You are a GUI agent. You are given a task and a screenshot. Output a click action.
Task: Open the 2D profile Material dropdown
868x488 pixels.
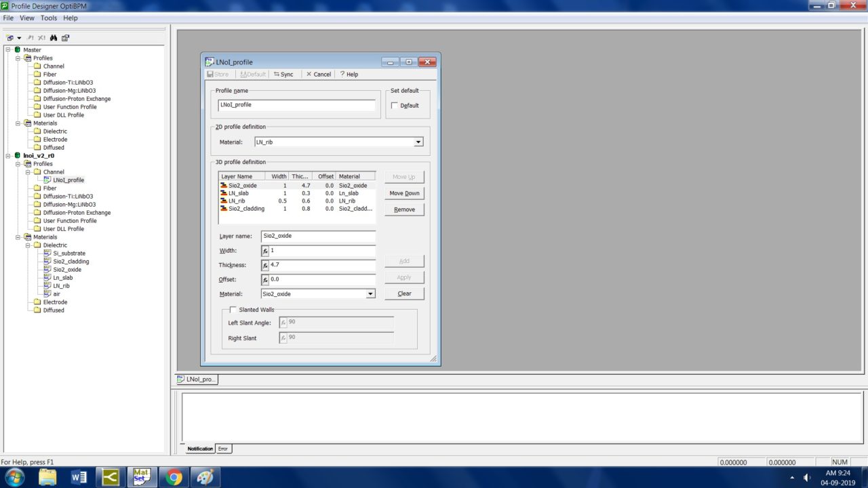(418, 142)
